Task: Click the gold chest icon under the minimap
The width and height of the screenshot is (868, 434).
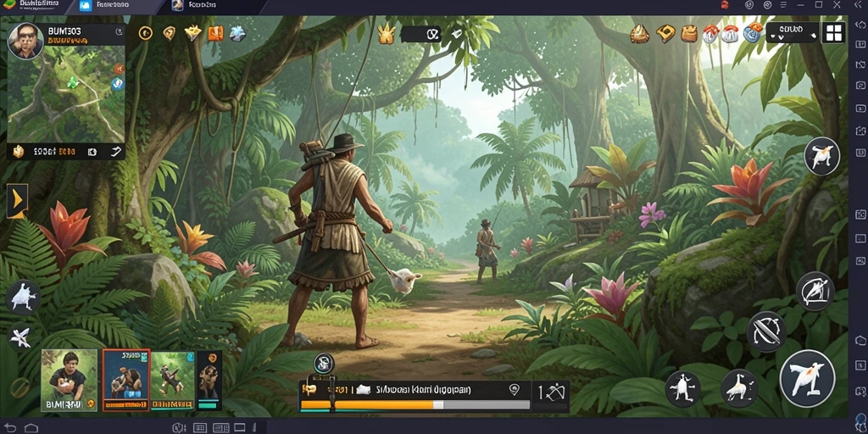Action: 19,151
